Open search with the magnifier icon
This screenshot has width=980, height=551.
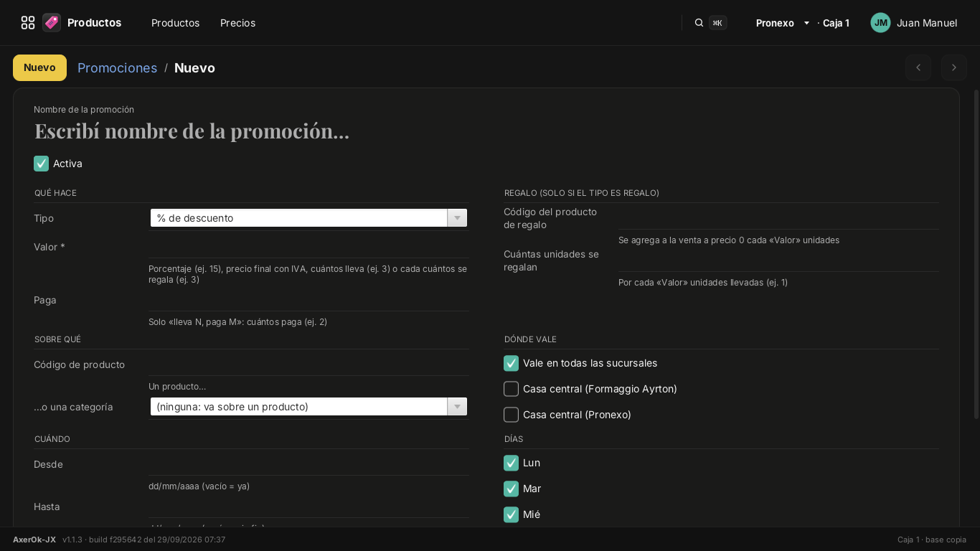[x=699, y=23]
